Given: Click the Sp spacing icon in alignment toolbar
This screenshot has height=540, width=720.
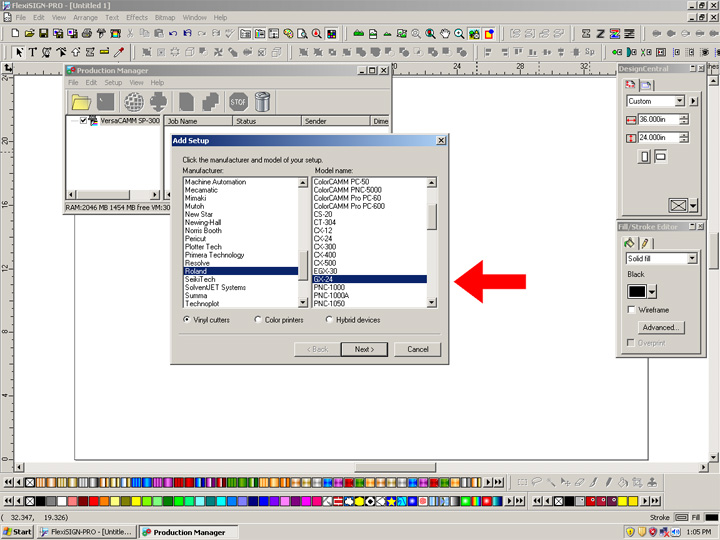Looking at the screenshot, I should pyautogui.click(x=590, y=52).
